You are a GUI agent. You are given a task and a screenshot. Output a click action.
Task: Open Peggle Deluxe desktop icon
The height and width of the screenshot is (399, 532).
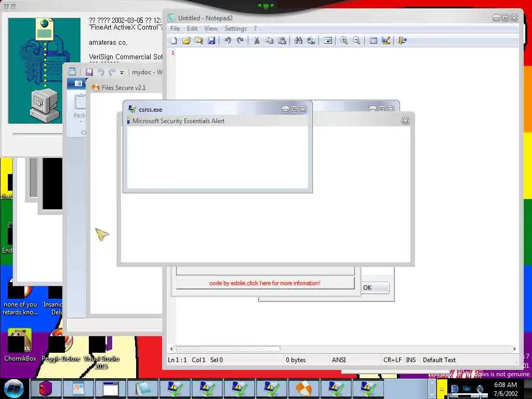pos(61,345)
